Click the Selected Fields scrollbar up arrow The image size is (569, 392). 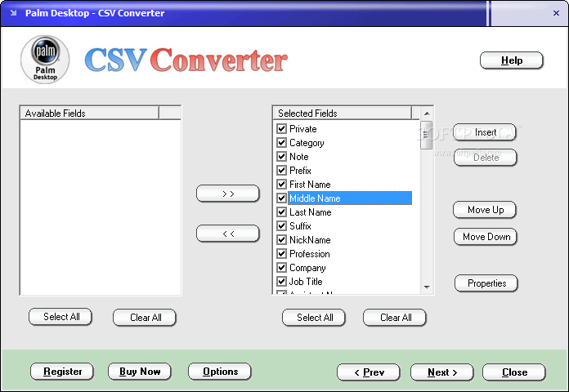(427, 114)
